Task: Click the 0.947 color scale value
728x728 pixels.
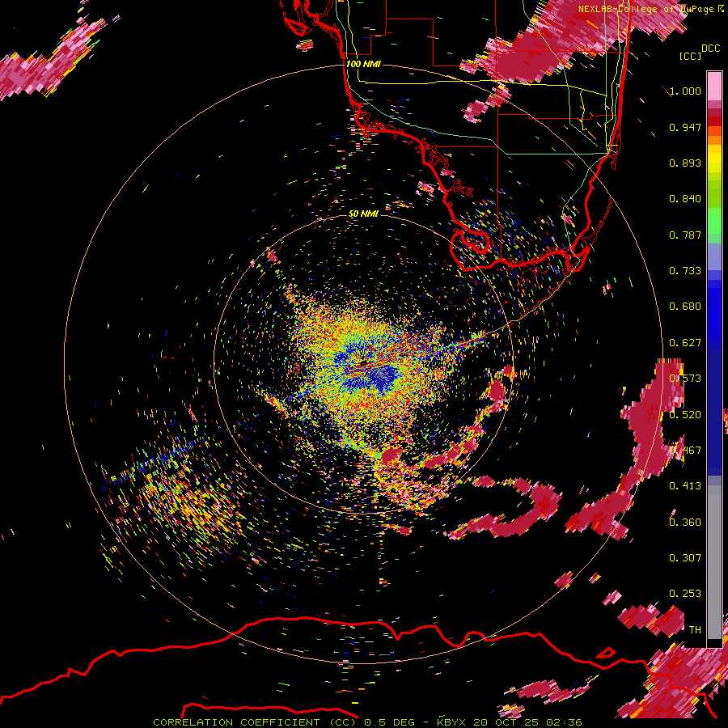Action: [x=685, y=127]
